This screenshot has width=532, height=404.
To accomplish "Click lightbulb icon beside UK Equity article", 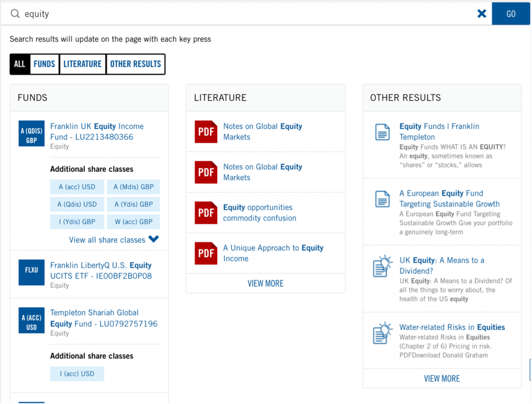I will pyautogui.click(x=382, y=266).
